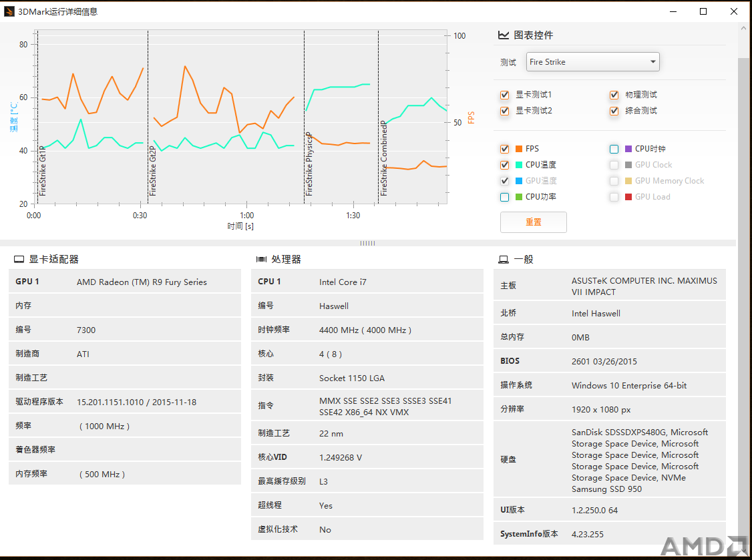The width and height of the screenshot is (752, 560).
Task: Click the FireStrike CombinedP marker line
Action: pyautogui.click(x=379, y=117)
